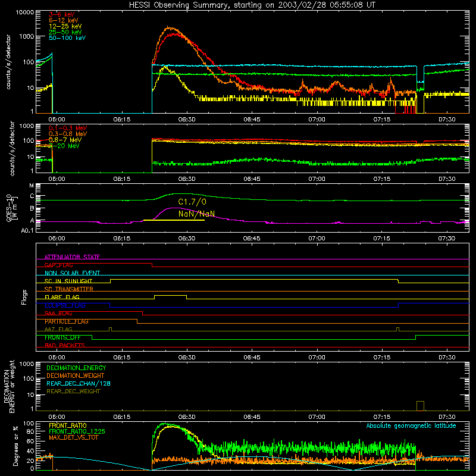Click the HESSI Observing Summary title text
The height and width of the screenshot is (476, 476).
click(252, 5)
